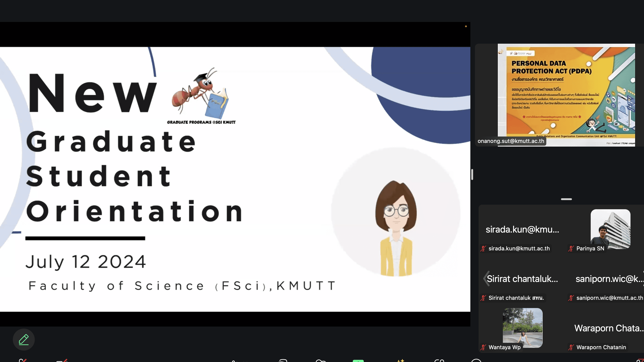Image resolution: width=644 pixels, height=362 pixels.
Task: Click muted mic icon beside sirada.kun@kmutt.ac.th
Action: (483, 249)
